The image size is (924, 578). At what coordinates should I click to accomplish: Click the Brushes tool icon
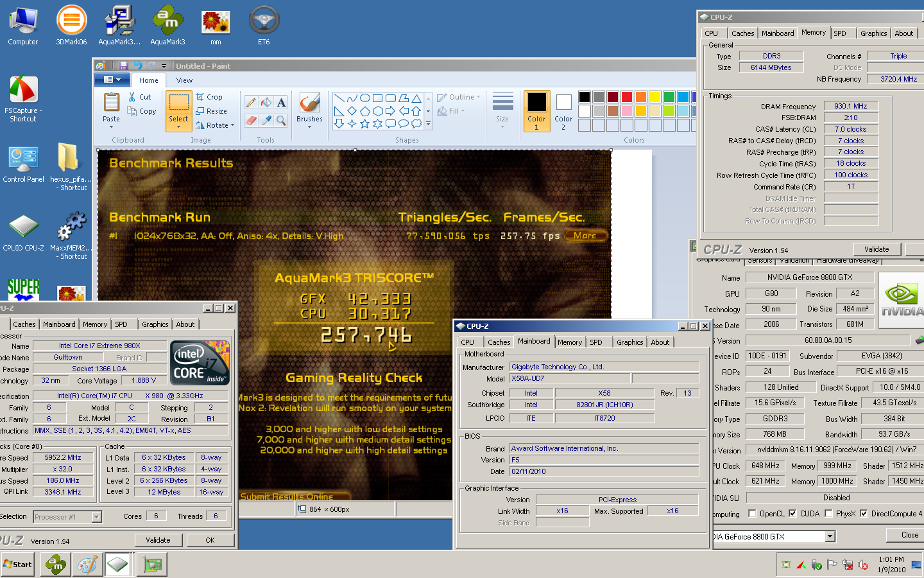click(309, 103)
